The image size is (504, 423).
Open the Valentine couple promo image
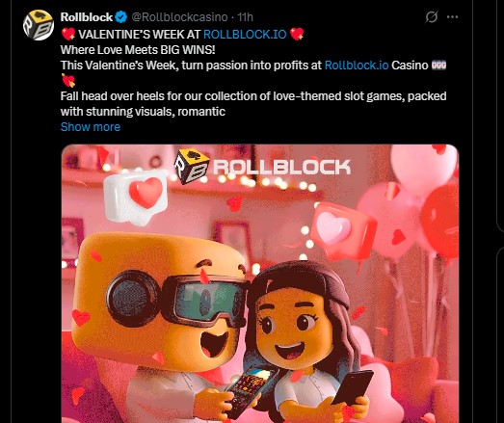tap(260, 283)
